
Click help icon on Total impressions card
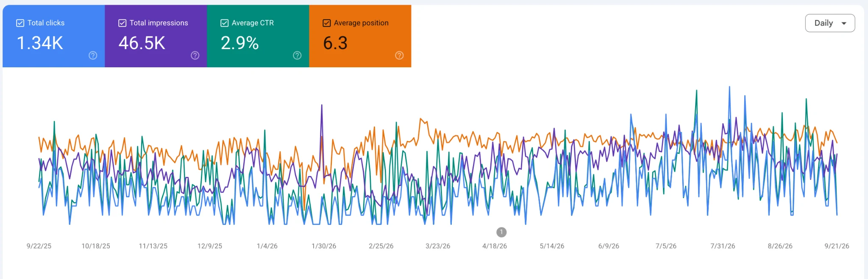click(195, 55)
